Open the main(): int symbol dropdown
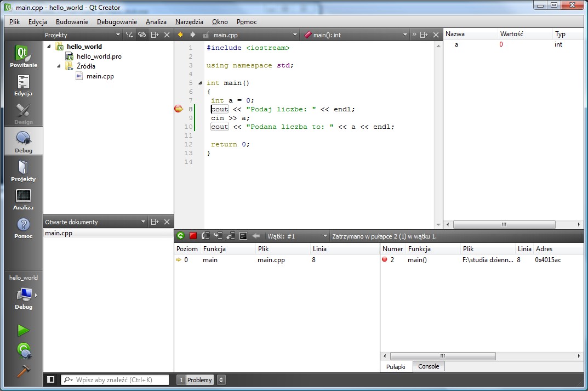 click(x=356, y=35)
